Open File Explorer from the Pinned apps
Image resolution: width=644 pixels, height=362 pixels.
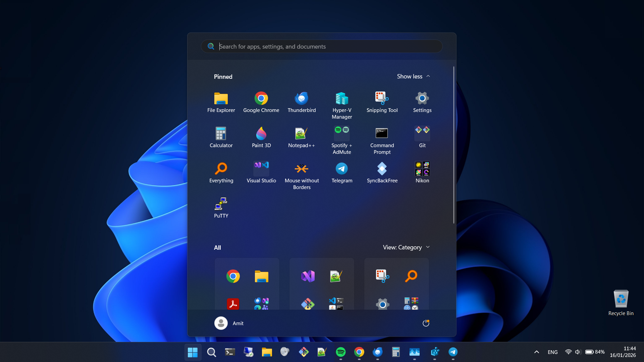[221, 102]
